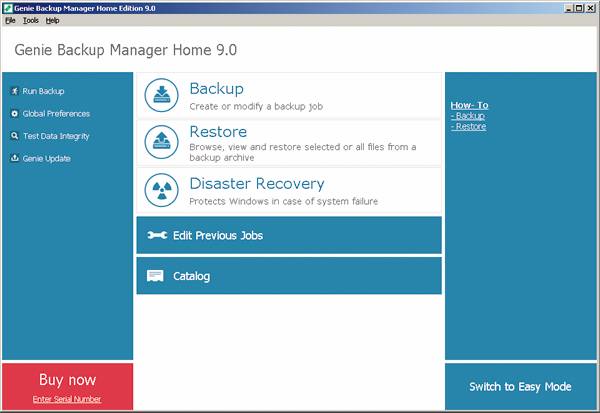
Task: Click the Disaster Recovery radiation icon
Action: (x=161, y=190)
